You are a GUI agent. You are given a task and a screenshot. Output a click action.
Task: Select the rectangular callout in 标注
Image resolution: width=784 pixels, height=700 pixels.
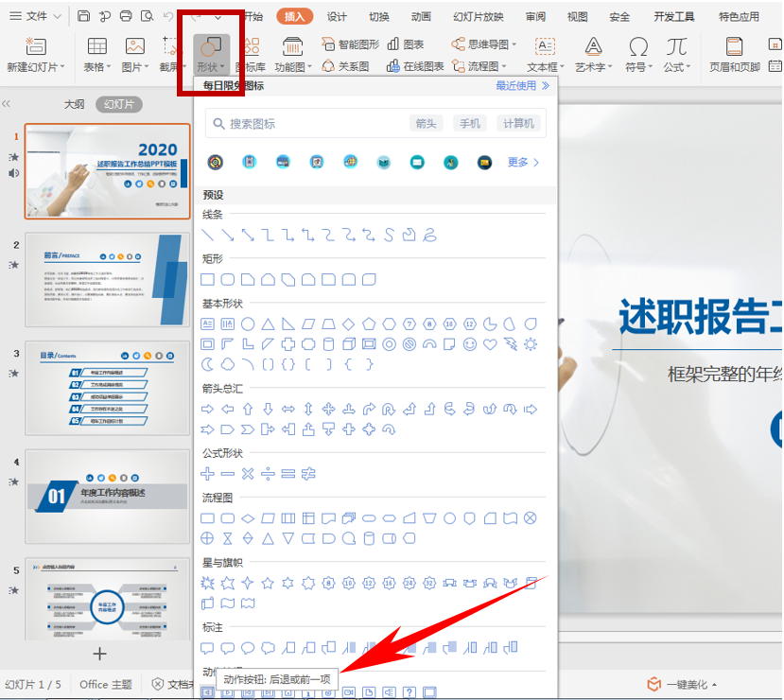point(207,648)
